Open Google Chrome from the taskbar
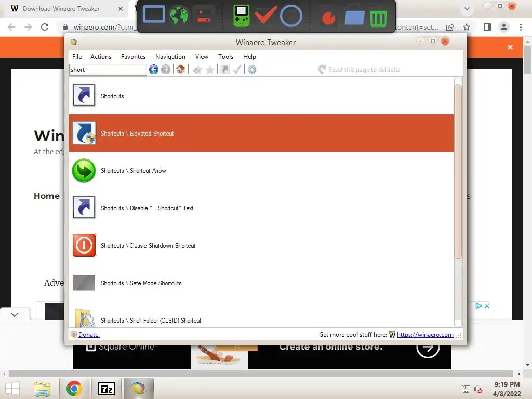This screenshot has width=532, height=399. 74,389
